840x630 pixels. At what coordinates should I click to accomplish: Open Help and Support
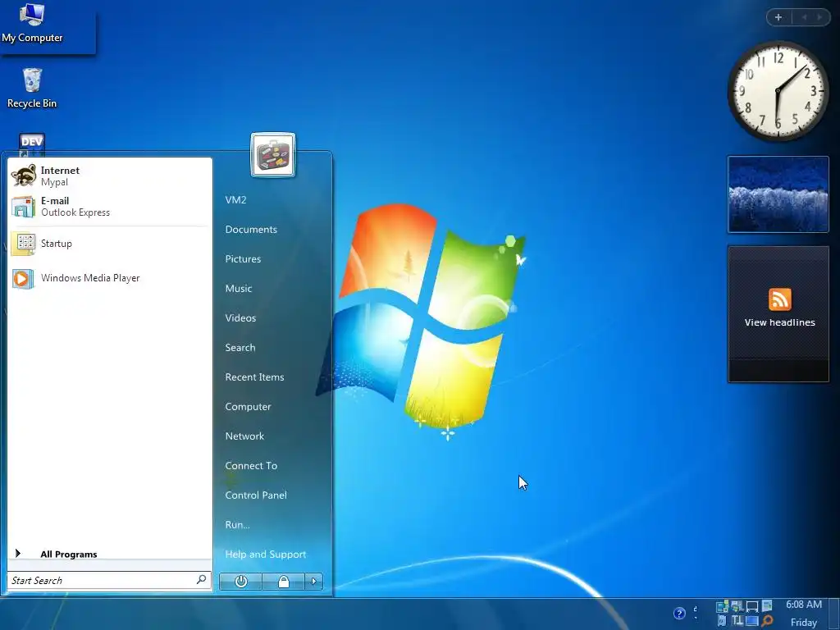[x=266, y=554]
